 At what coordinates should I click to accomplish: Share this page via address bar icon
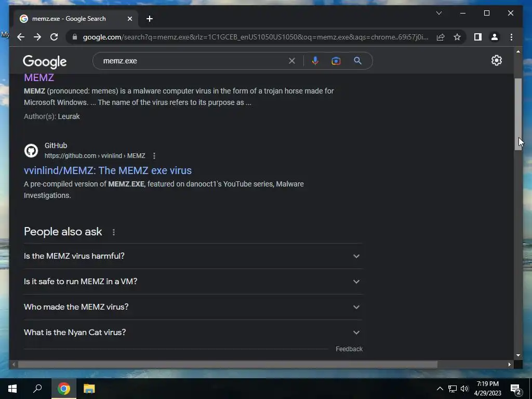pyautogui.click(x=441, y=37)
